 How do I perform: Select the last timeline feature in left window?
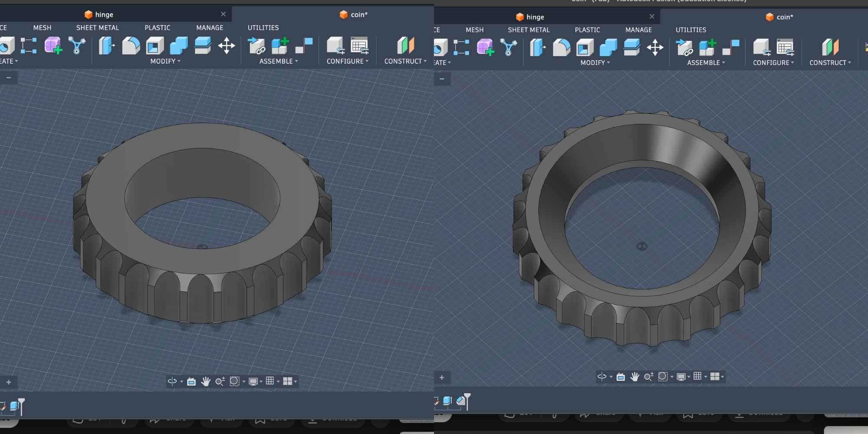coord(14,406)
